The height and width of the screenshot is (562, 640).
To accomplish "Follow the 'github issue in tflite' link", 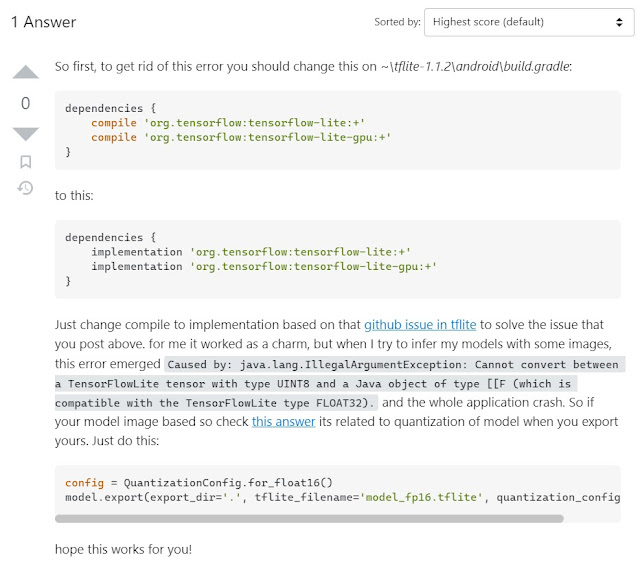I will (x=420, y=325).
